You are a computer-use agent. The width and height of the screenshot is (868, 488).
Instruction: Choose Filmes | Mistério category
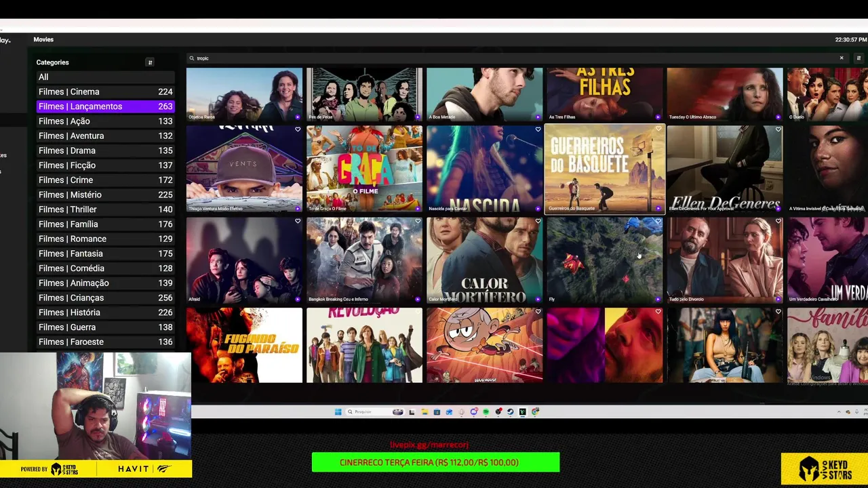point(106,195)
